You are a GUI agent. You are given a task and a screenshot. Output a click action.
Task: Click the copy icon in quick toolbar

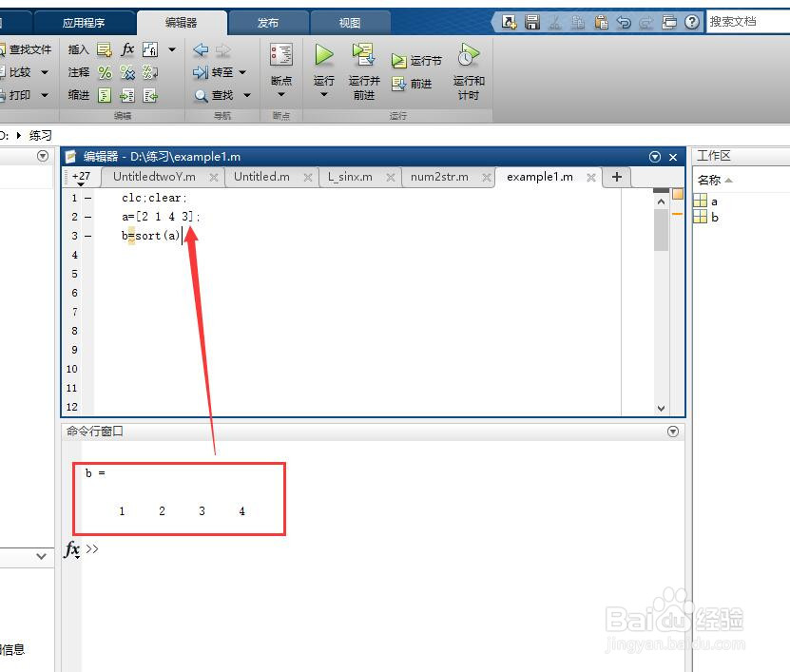(x=578, y=22)
